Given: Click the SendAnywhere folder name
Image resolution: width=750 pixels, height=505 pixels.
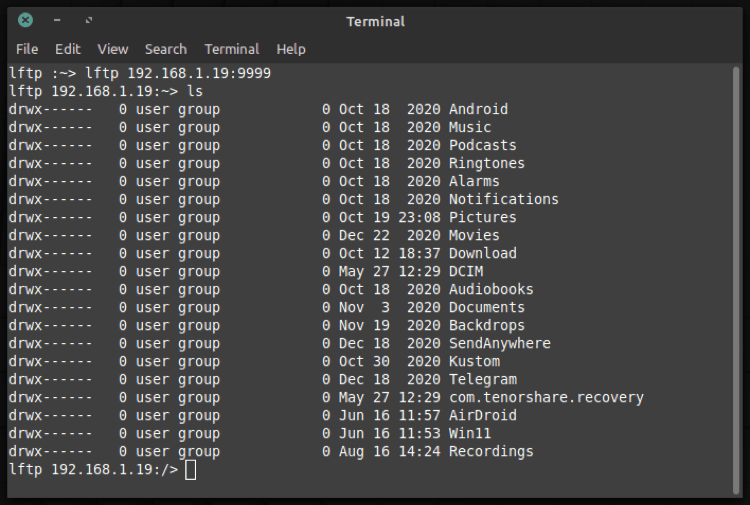Looking at the screenshot, I should [x=499, y=343].
